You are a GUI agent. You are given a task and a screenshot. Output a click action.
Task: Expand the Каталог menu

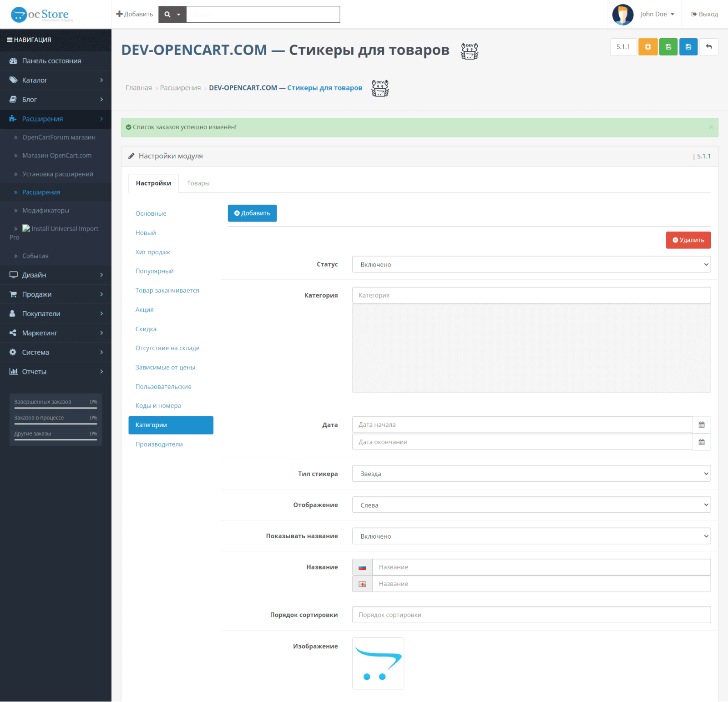coord(56,80)
